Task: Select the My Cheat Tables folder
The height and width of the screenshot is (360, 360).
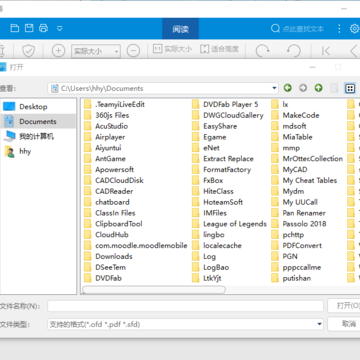Action: pos(304,180)
